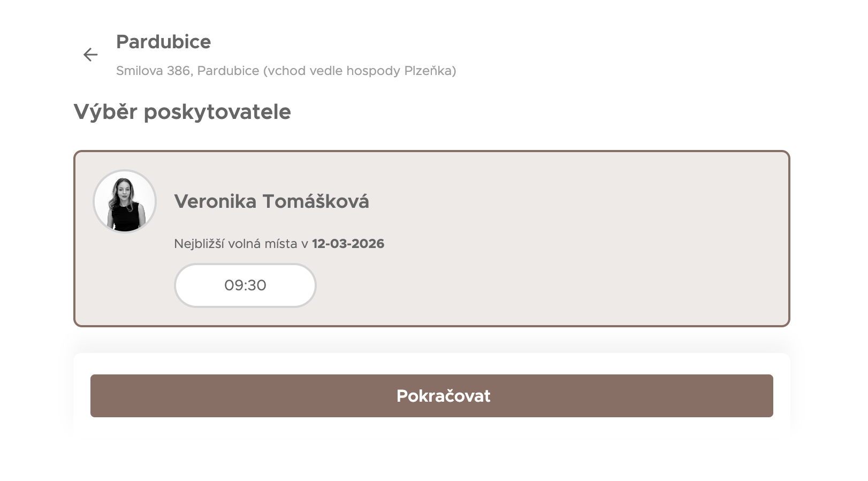Click the word Pardubice in the address
The image size is (868, 481).
[x=228, y=71]
